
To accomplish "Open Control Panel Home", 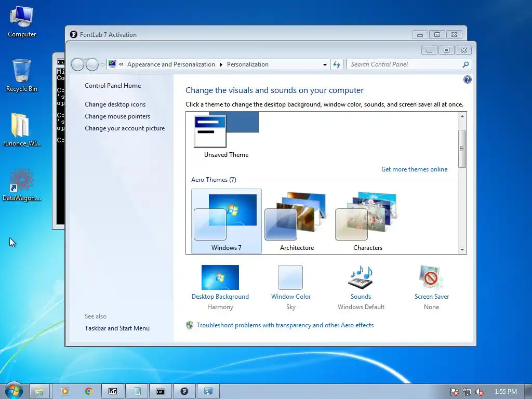I will (x=113, y=86).
